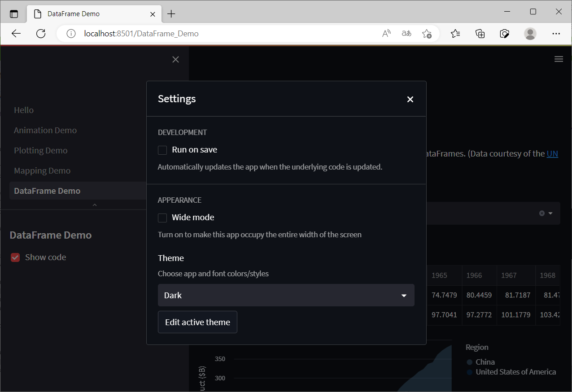Viewport: 572px width, 392px height.
Task: Activate the Read aloud icon
Action: point(386,33)
